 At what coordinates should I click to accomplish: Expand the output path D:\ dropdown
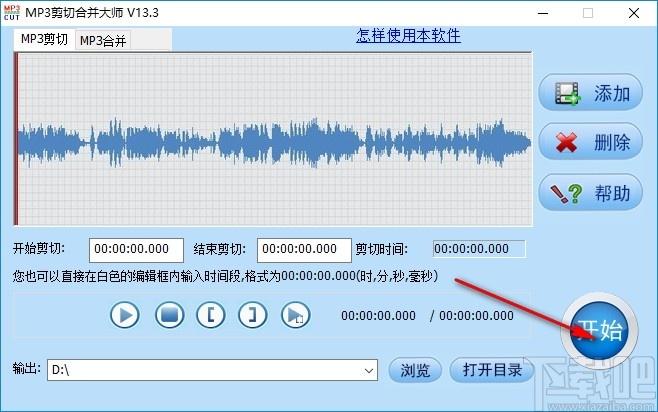pyautogui.click(x=368, y=370)
